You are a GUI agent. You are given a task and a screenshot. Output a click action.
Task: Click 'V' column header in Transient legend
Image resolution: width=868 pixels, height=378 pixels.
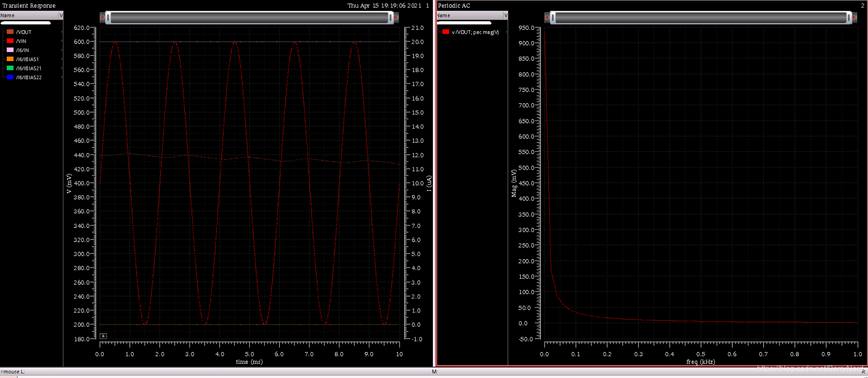(61, 16)
